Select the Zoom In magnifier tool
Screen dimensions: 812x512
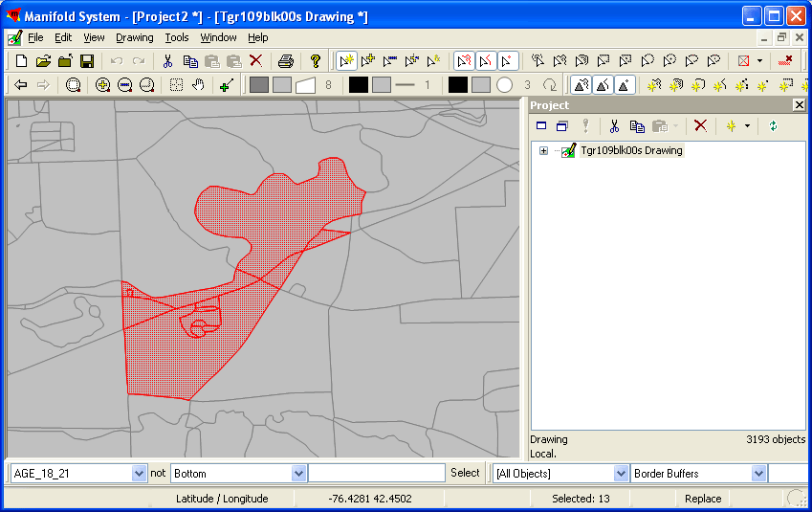click(x=102, y=85)
